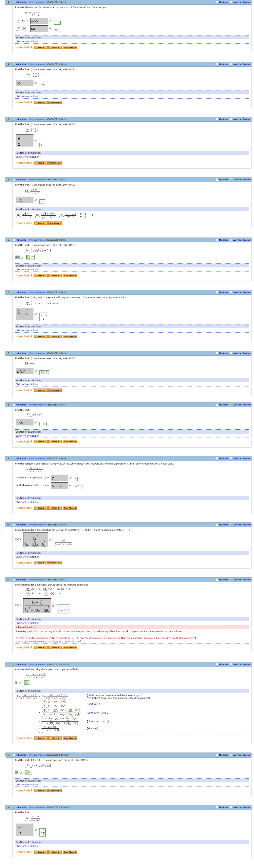Expand question 1 points details plus icon
Screen dimensions: 254x868
(x=14, y=2)
